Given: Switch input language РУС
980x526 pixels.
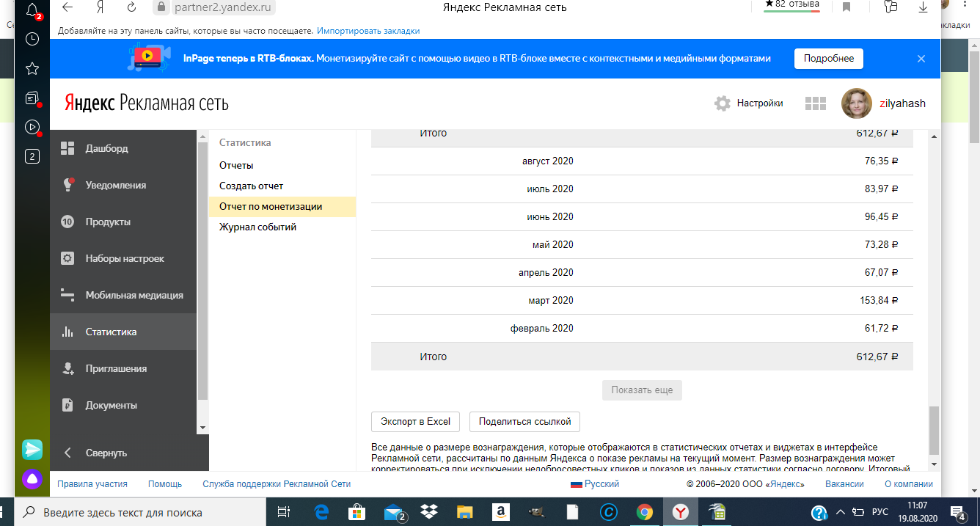Looking at the screenshot, I should pyautogui.click(x=880, y=512).
